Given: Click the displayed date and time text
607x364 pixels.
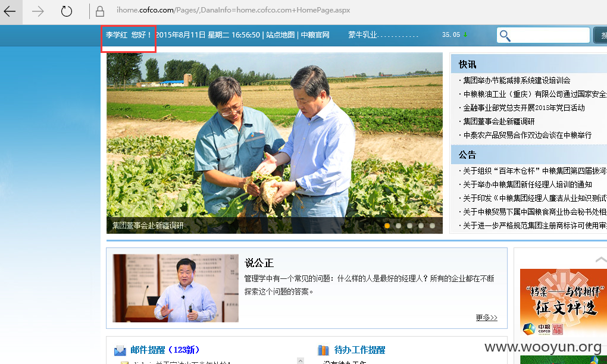Looking at the screenshot, I should pyautogui.click(x=208, y=35).
